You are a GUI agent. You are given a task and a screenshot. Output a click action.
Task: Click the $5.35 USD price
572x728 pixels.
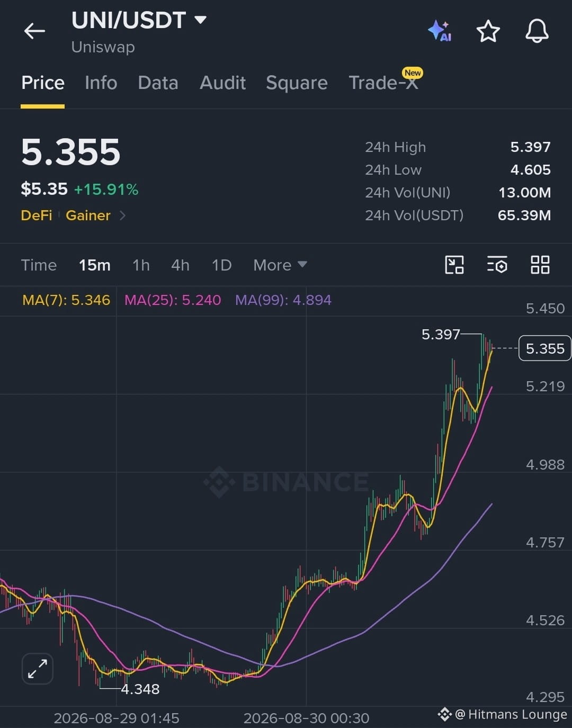[44, 189]
